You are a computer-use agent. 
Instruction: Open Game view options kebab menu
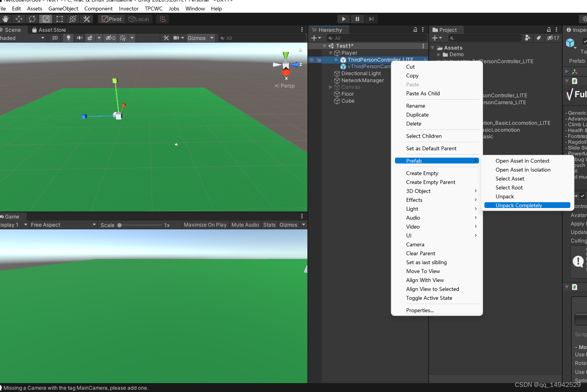click(x=302, y=216)
